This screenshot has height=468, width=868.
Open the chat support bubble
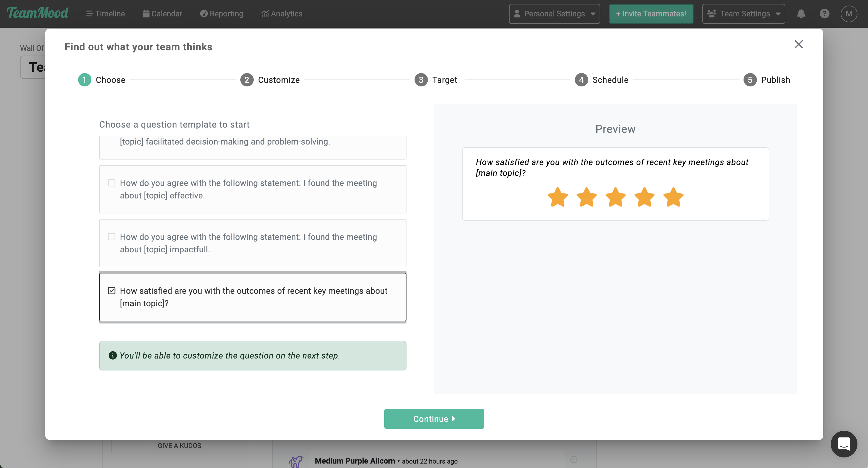pos(843,444)
